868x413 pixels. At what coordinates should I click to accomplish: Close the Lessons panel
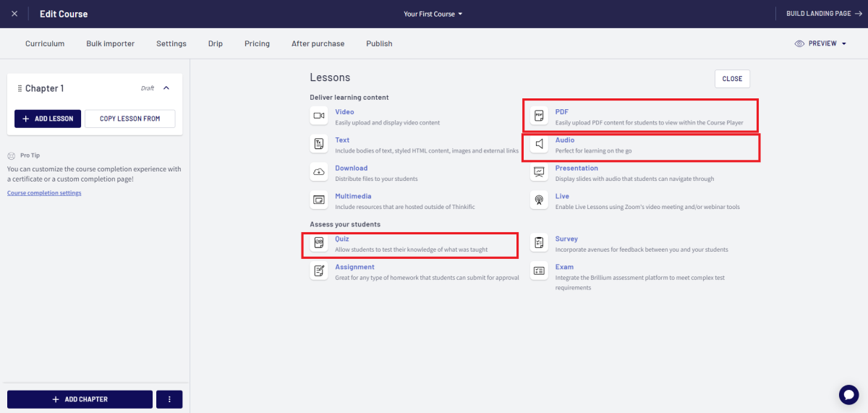pyautogui.click(x=732, y=79)
